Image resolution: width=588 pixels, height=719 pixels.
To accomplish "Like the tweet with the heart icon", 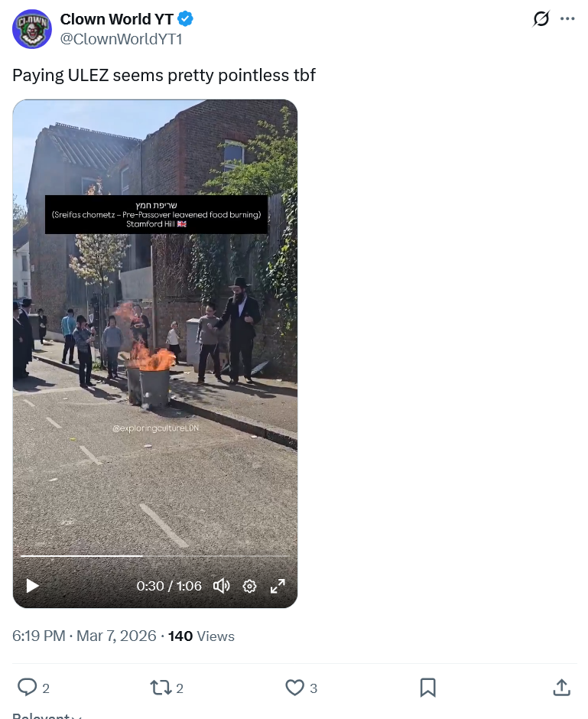I will (294, 688).
